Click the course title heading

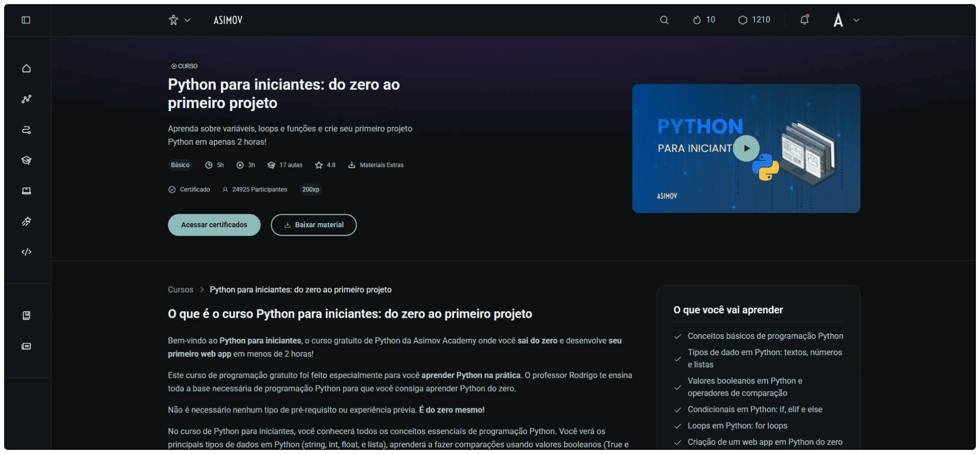(x=284, y=94)
